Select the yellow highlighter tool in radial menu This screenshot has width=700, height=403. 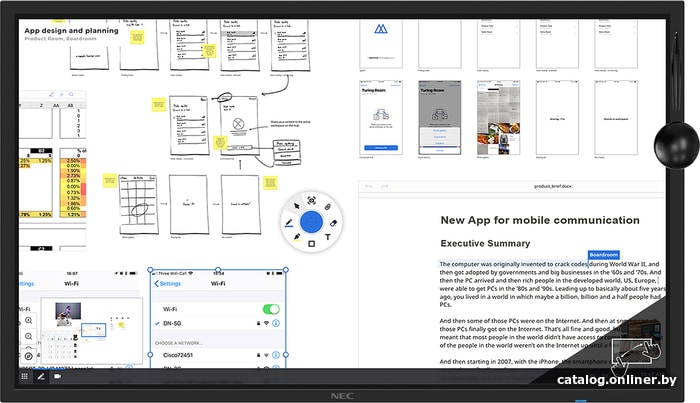click(x=296, y=237)
